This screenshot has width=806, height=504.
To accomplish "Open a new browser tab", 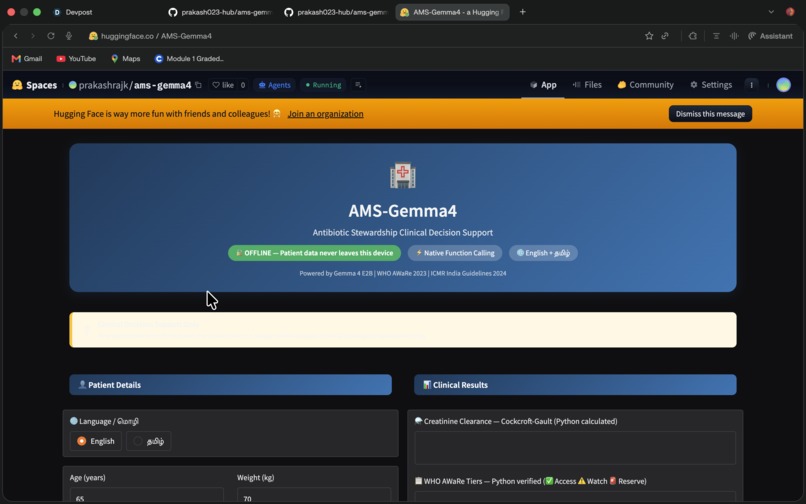I will coord(523,12).
